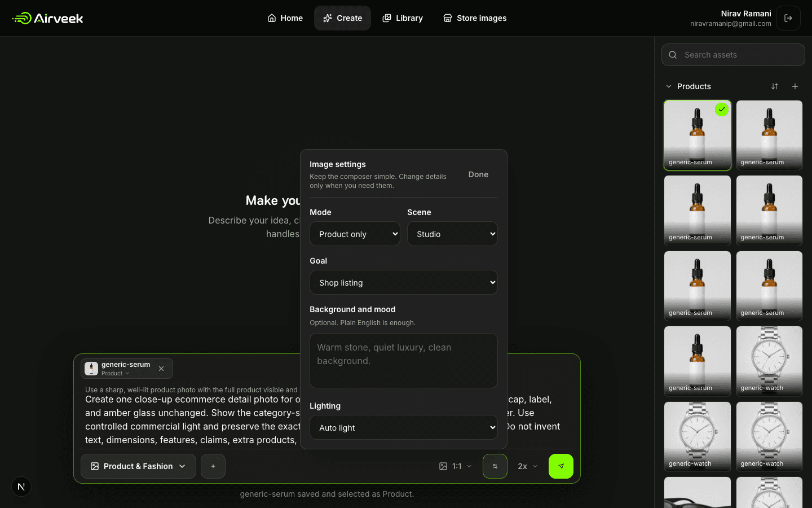812x508 pixels.
Task: Collapse the Products section
Action: click(x=669, y=86)
